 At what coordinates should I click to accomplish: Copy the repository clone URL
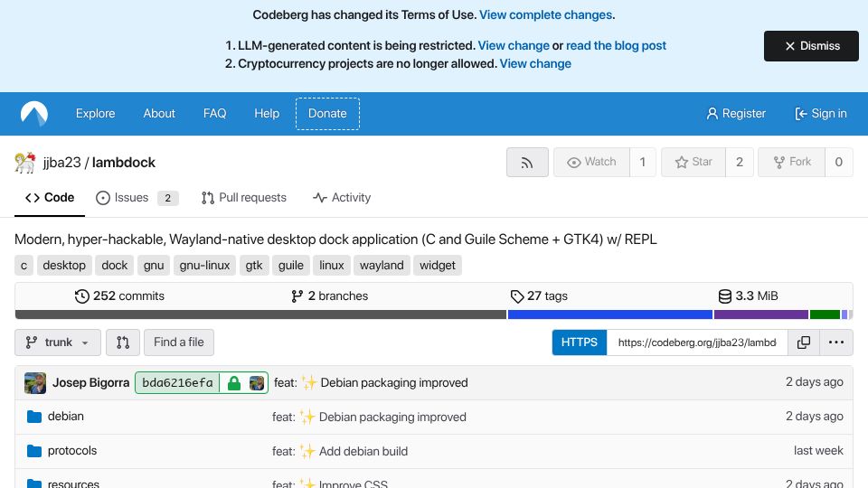804,343
